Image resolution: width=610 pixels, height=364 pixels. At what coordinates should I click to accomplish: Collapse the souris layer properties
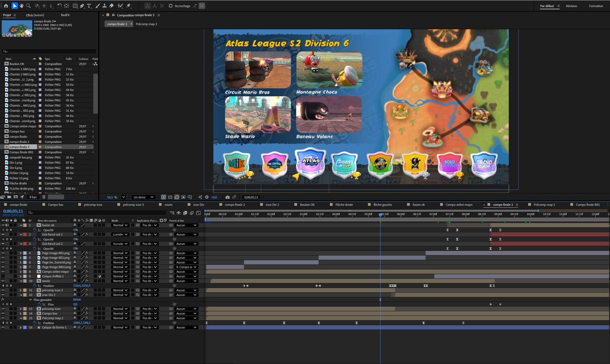click(x=21, y=281)
